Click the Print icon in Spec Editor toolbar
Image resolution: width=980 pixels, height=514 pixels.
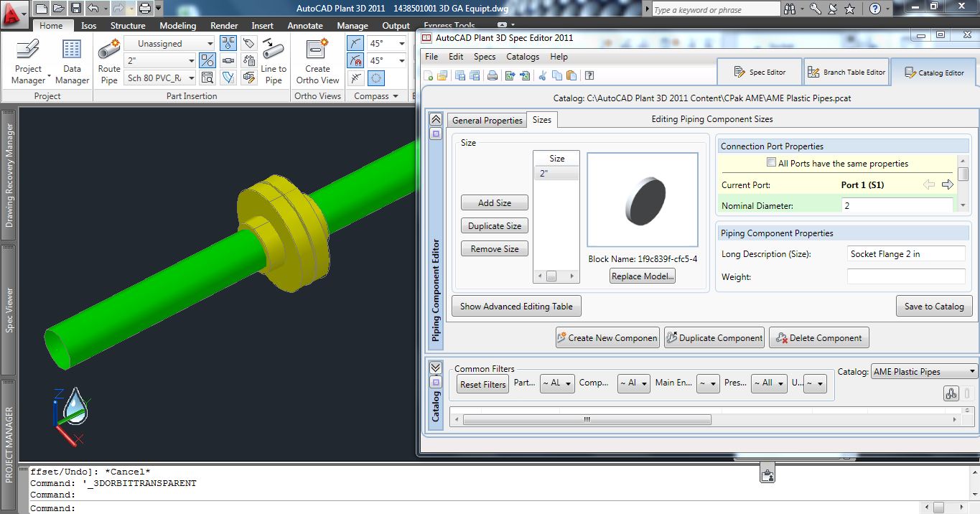tap(493, 75)
